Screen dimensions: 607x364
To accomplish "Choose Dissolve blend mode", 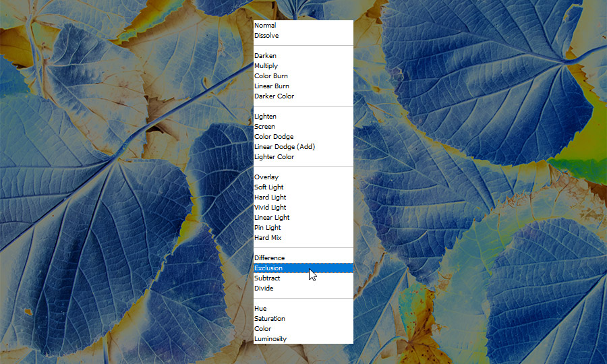I will tap(303, 35).
